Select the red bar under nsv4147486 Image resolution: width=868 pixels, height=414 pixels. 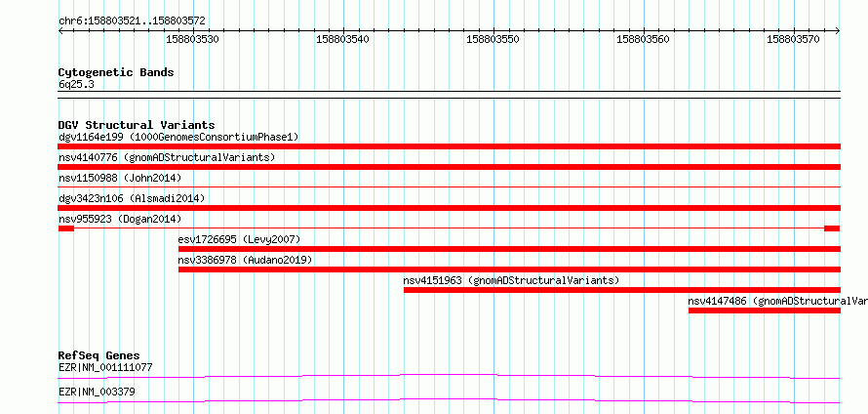point(765,310)
